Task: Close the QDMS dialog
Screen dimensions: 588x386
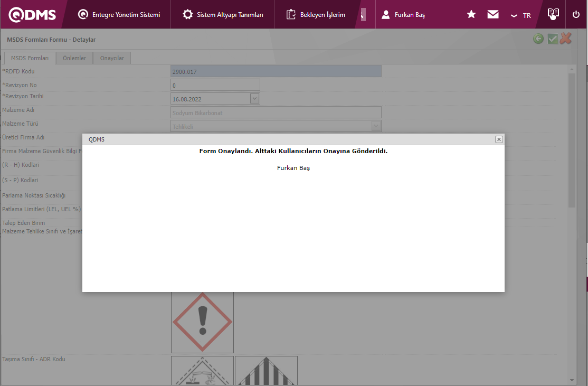Action: 499,139
